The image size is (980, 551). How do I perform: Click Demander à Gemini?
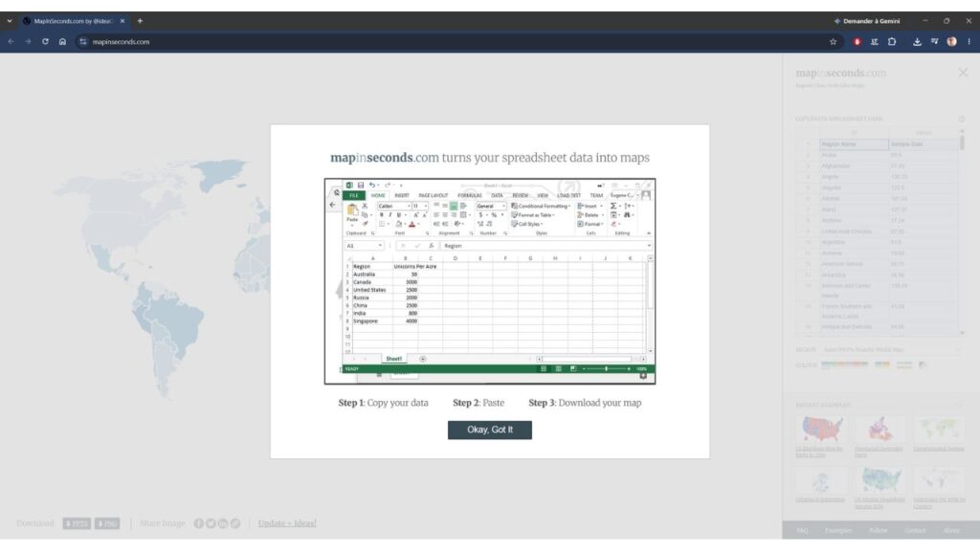(867, 21)
